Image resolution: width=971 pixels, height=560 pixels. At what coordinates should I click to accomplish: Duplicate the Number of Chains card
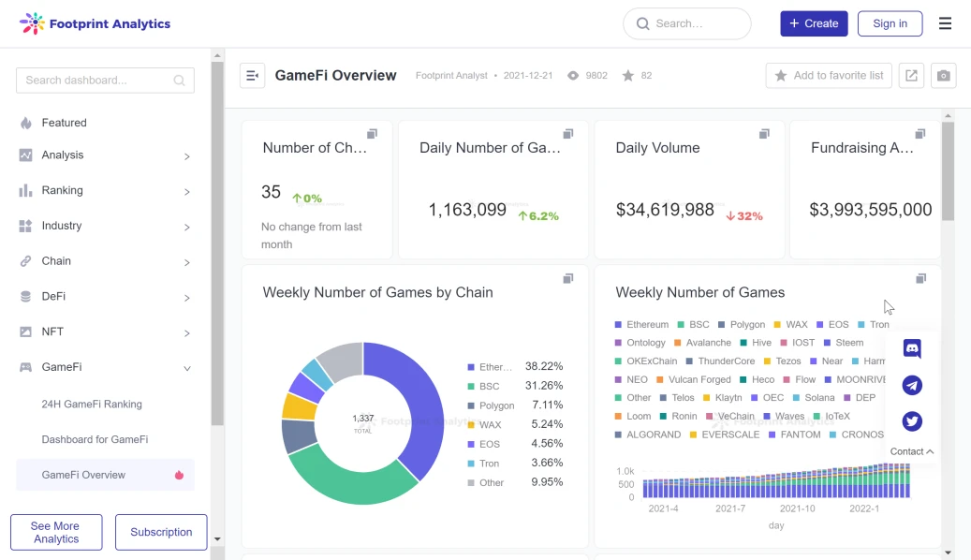click(372, 134)
